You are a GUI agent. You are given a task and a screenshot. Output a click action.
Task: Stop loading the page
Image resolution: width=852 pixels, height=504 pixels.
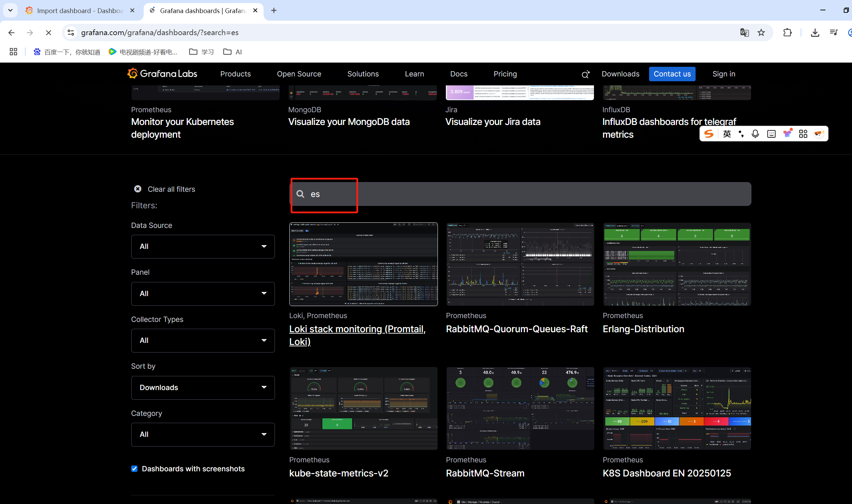[x=49, y=32]
